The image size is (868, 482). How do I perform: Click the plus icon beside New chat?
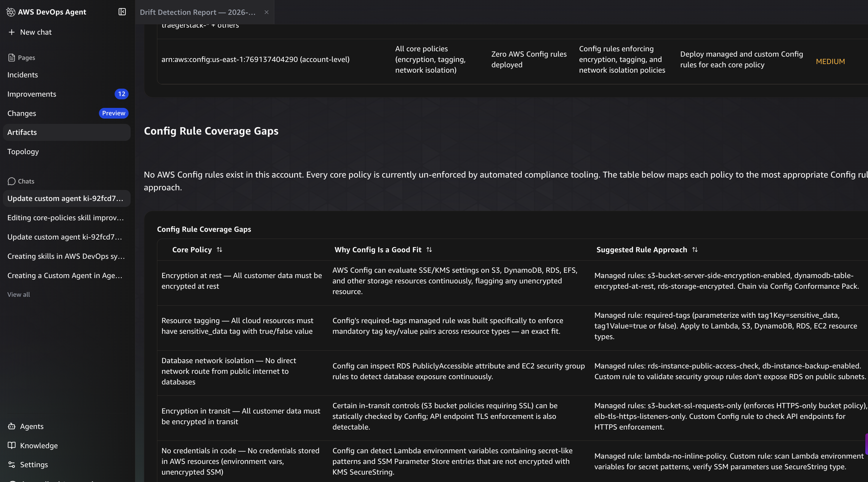click(x=12, y=32)
